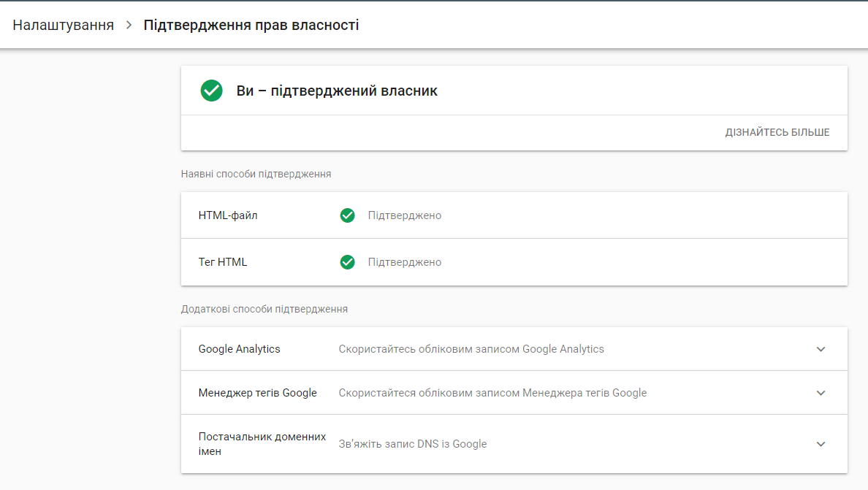Click the Менеджер тегів Google method name
The image size is (868, 490).
pyautogui.click(x=257, y=393)
